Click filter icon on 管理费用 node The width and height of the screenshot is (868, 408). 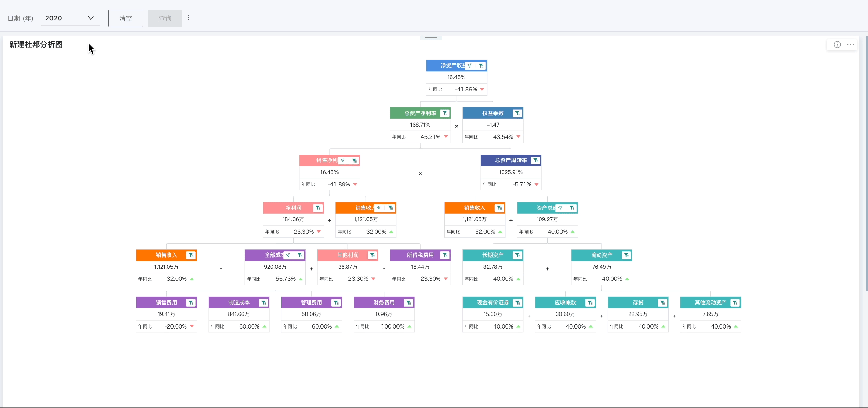[x=336, y=303]
